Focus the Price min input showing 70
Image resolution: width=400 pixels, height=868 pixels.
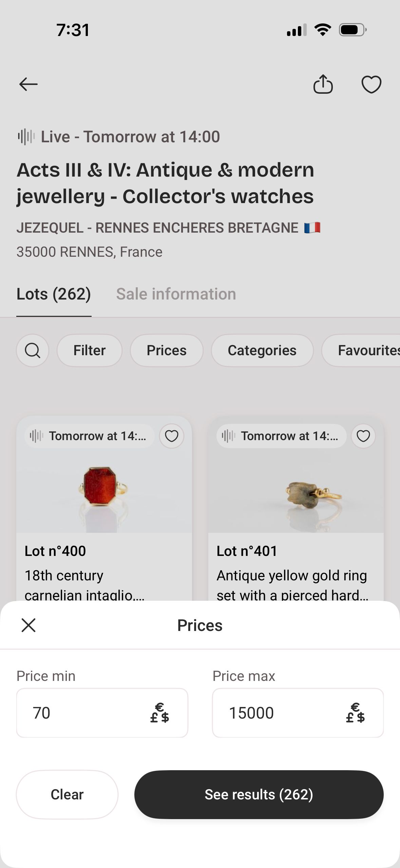[81, 712]
